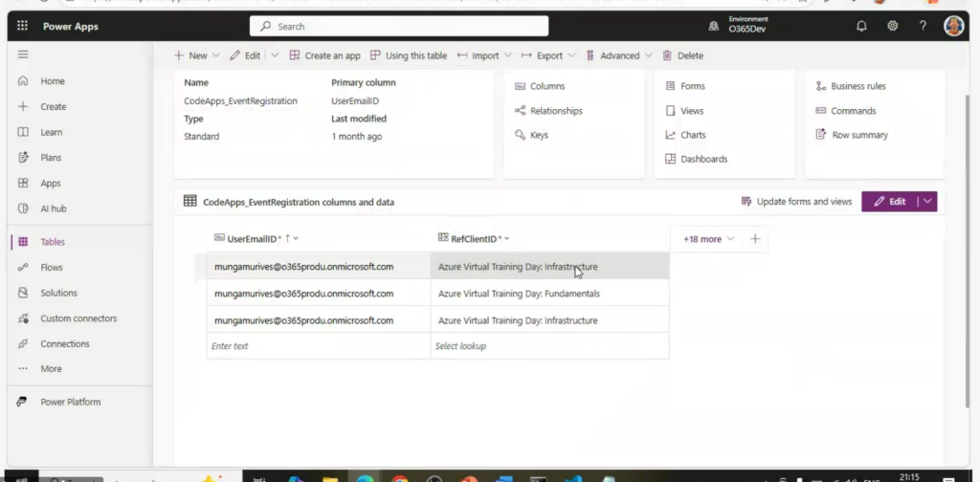Collapse the left navigation hamburger menu

tap(23, 55)
